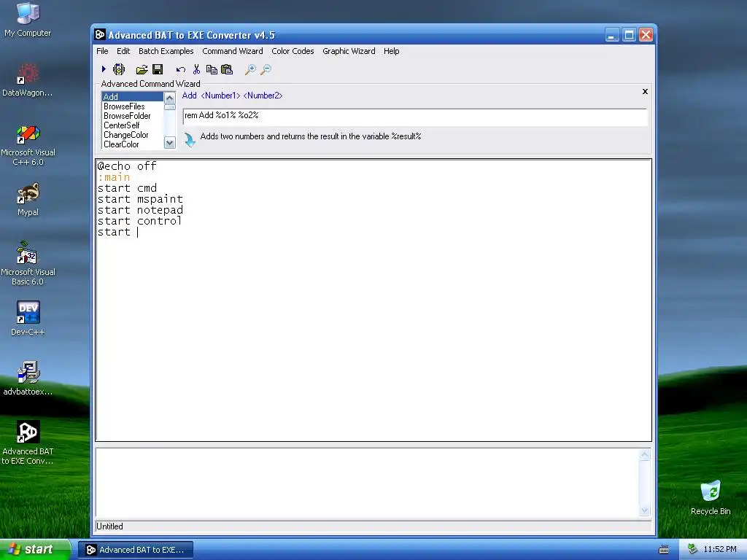Select the Mypal desktop icon
Screen dimensions: 747x560
pos(28,199)
